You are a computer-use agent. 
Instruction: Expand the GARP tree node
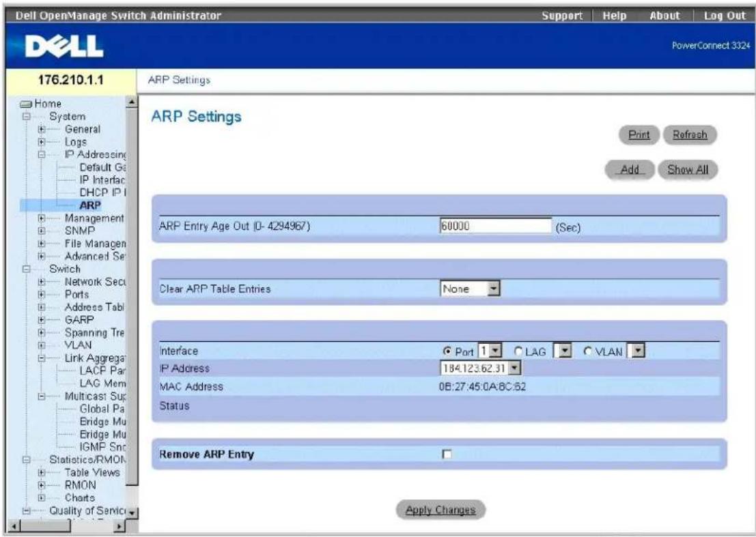click(x=42, y=320)
